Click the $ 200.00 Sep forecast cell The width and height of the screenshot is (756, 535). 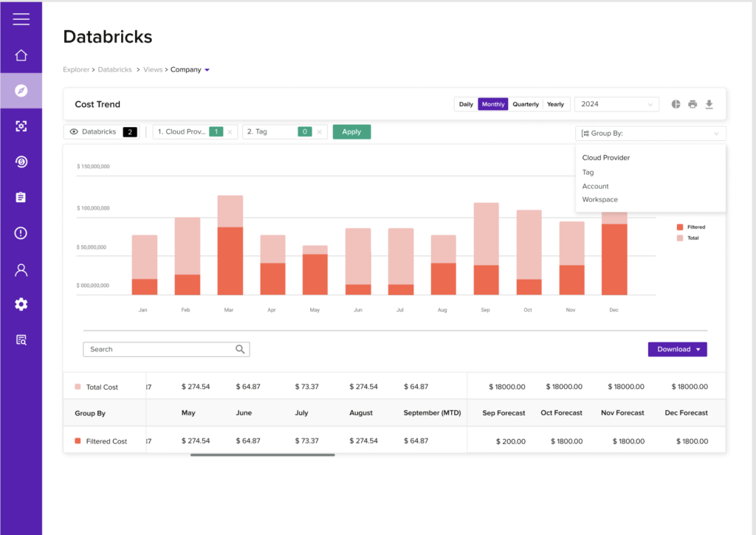click(511, 441)
